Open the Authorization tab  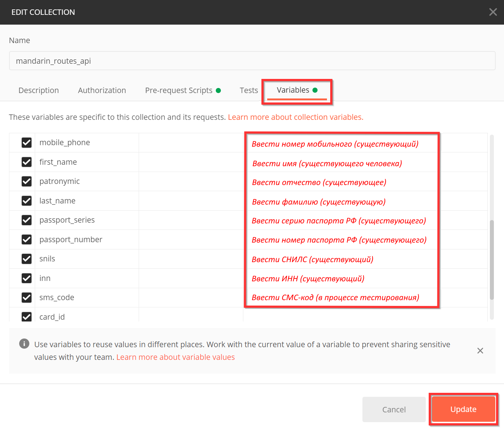102,91
